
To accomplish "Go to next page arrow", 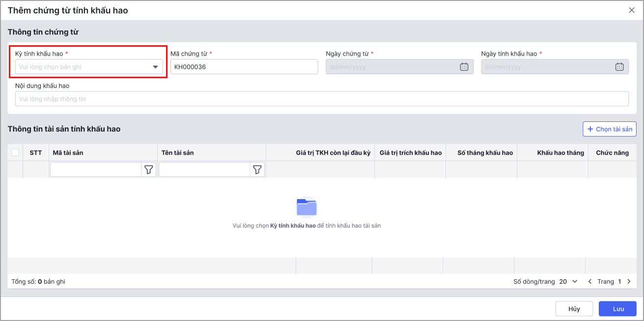I will [629, 282].
